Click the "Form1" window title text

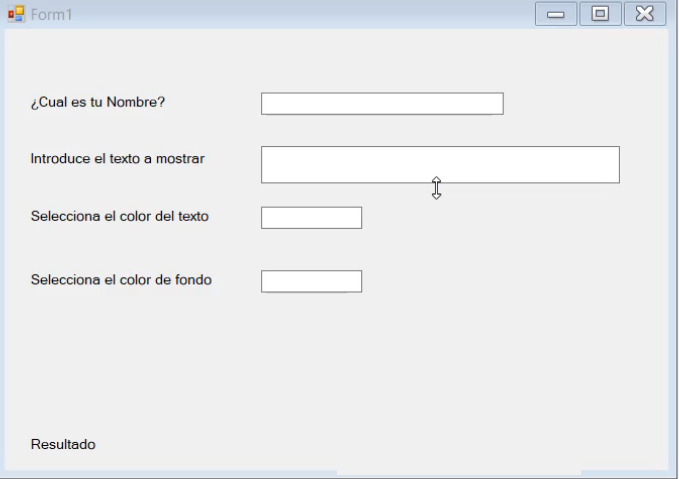coord(52,15)
